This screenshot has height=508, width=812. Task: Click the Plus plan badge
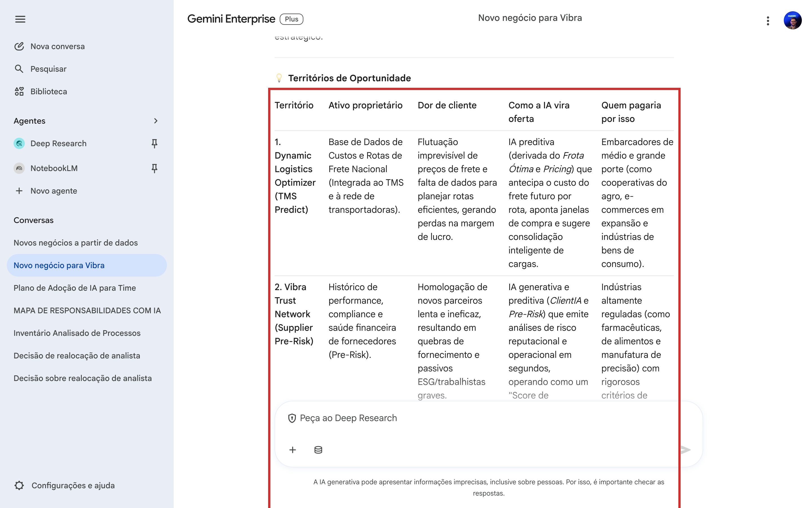click(x=291, y=19)
